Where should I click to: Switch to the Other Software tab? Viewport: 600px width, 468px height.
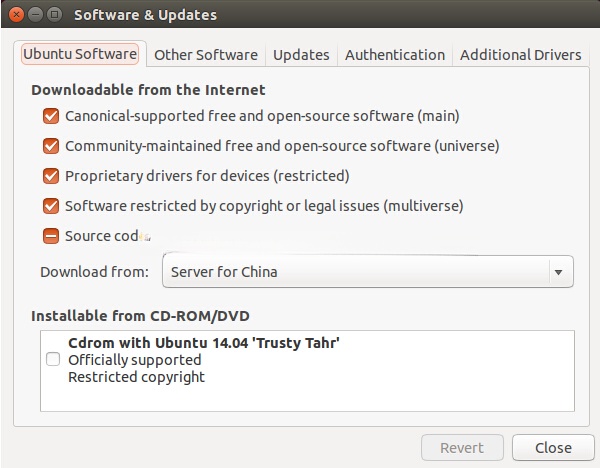(x=206, y=55)
